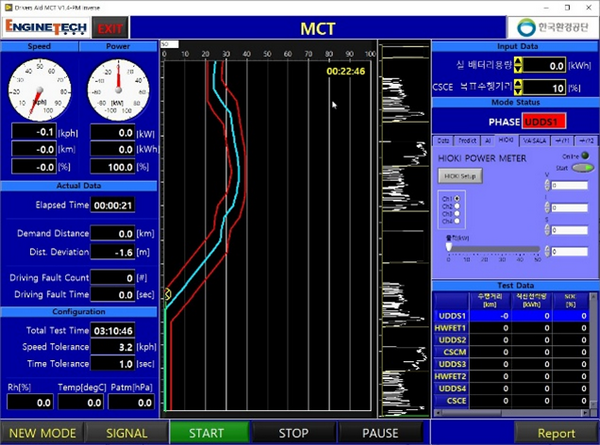Switch to the Predict tab
Viewport: 600px width, 445px height.
[467, 141]
